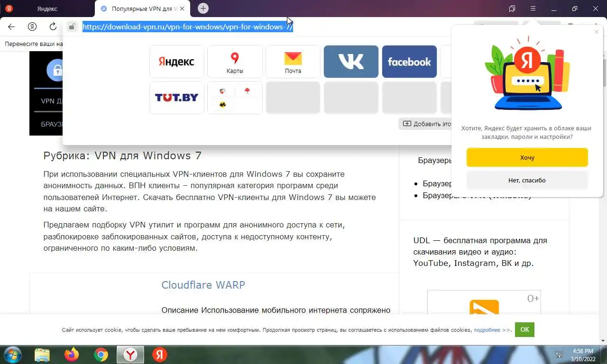Reload the page with the refresh icon
This screenshot has height=364, width=607.
click(53, 27)
